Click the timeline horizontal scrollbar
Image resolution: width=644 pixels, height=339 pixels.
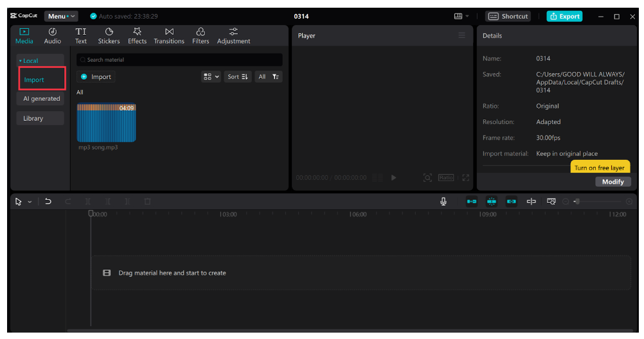click(x=350, y=331)
